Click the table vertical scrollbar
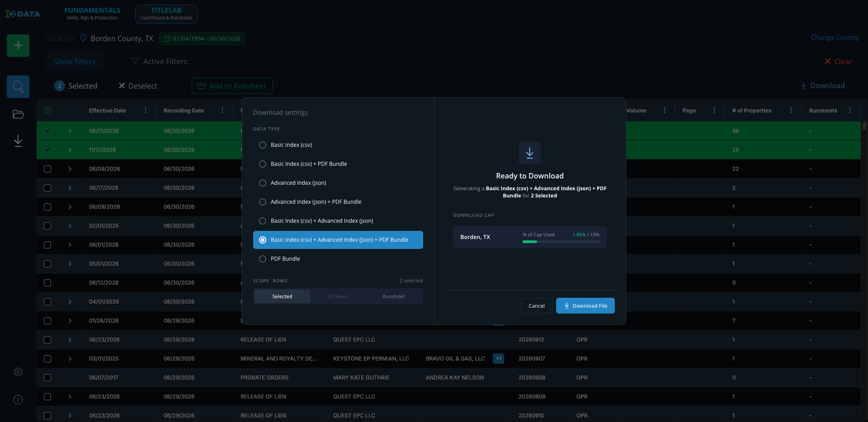 pyautogui.click(x=864, y=126)
